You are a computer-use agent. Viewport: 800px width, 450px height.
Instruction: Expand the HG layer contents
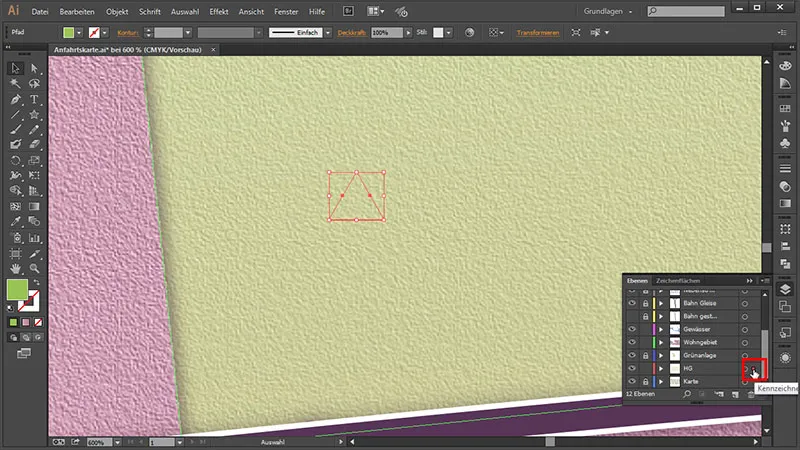click(661, 368)
